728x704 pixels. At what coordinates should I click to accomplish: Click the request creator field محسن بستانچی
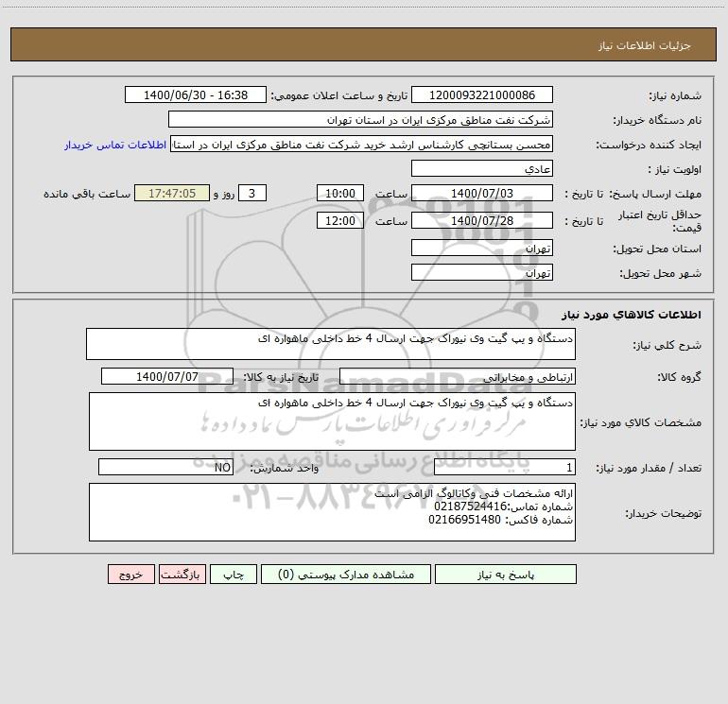click(361, 144)
